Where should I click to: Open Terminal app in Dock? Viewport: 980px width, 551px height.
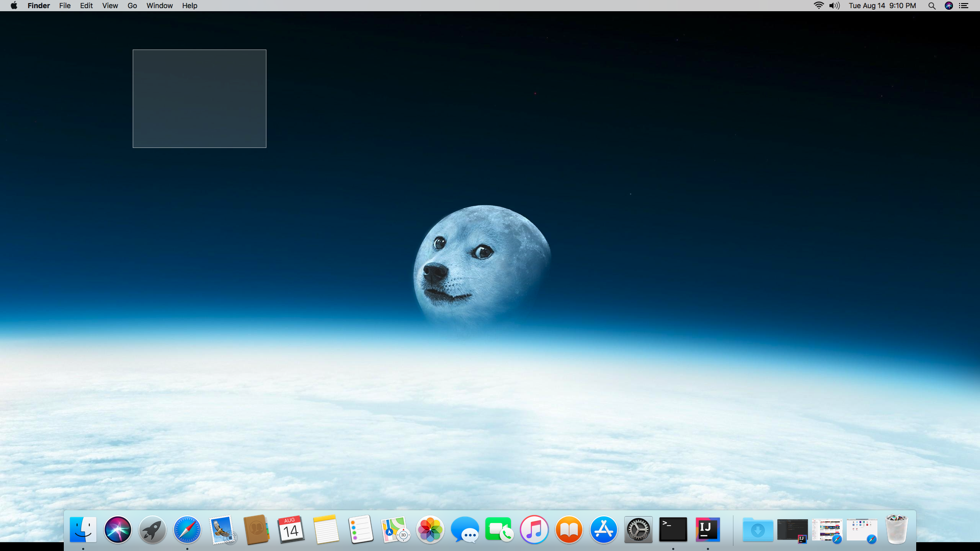[673, 530]
